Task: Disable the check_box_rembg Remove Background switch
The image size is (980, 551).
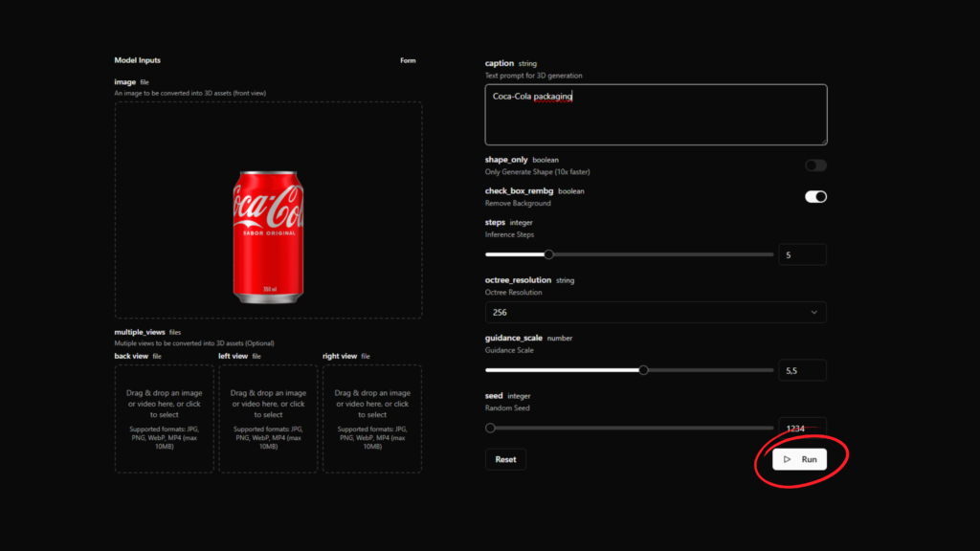Action: [x=815, y=197]
